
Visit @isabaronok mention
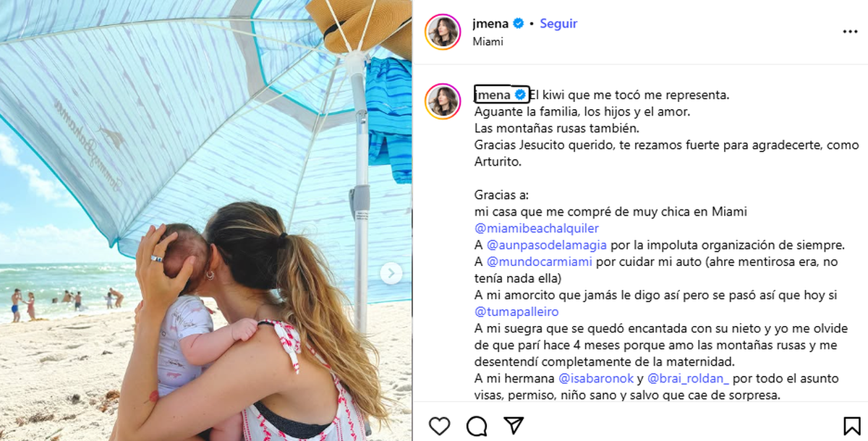click(596, 378)
